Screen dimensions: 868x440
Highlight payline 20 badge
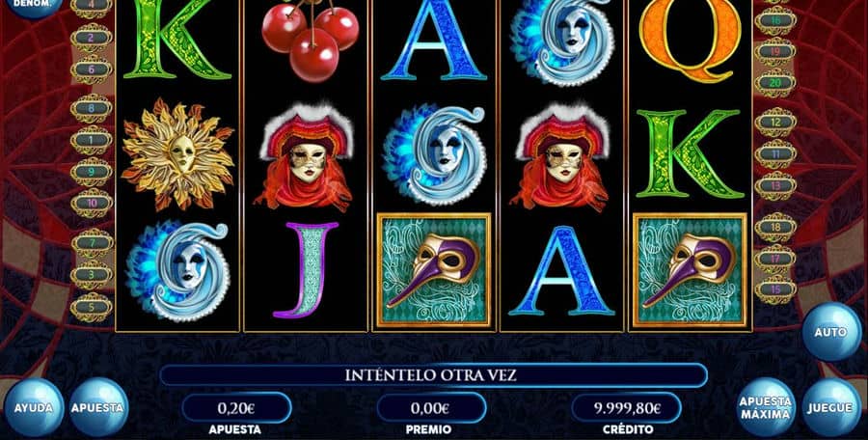(775, 84)
